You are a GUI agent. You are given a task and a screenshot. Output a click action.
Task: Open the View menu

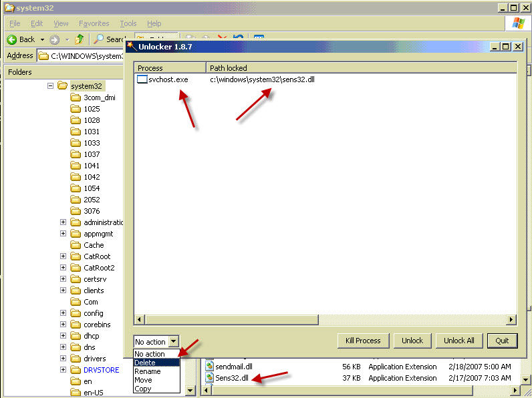(x=61, y=23)
